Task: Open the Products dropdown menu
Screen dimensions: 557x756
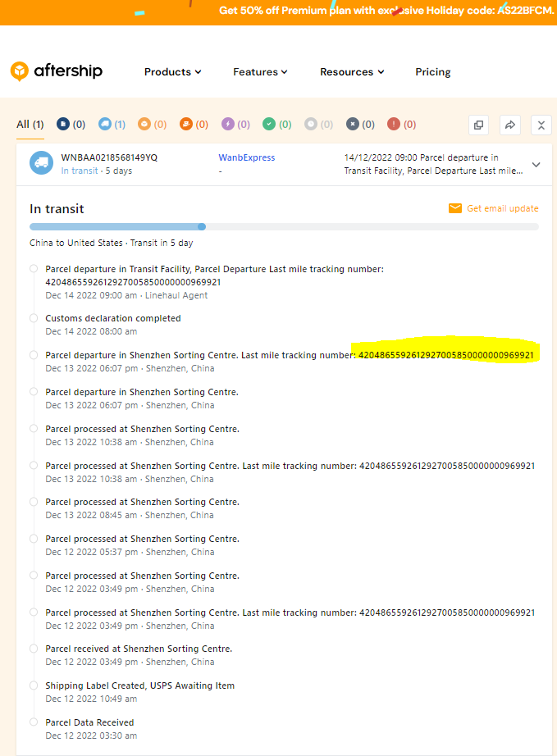Action: pos(172,72)
